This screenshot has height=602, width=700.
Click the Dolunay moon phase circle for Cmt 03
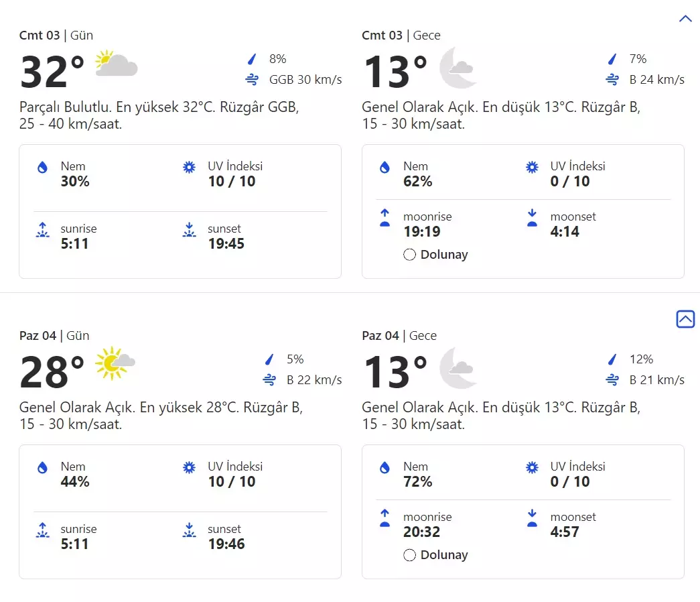(x=410, y=255)
